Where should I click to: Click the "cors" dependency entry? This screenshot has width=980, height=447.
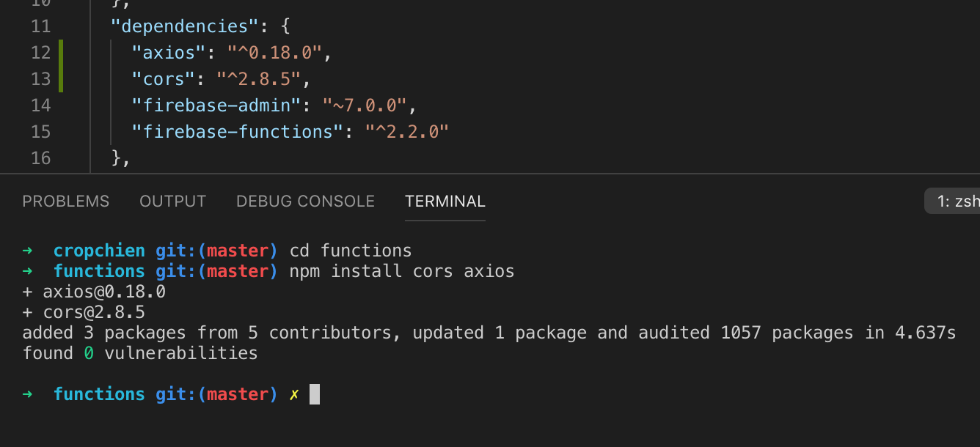(x=160, y=78)
